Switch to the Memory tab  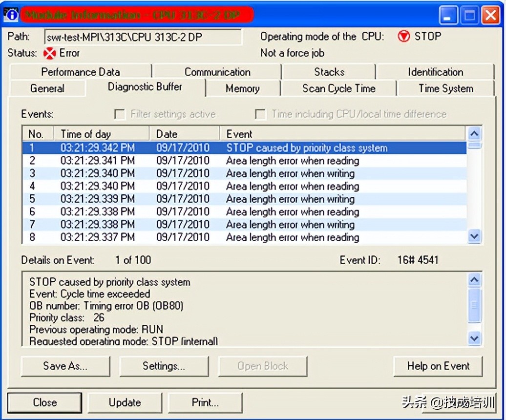(242, 88)
